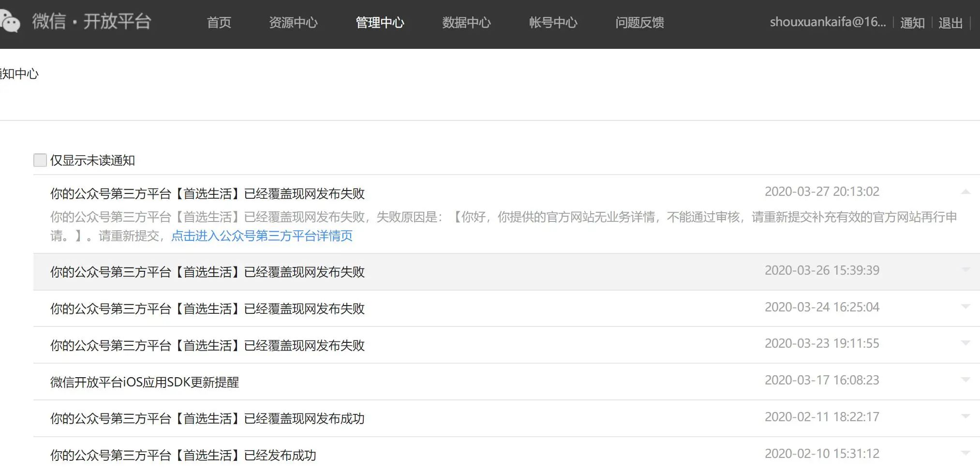Select the 数据中心 tab
This screenshot has height=471, width=980.
pyautogui.click(x=466, y=22)
